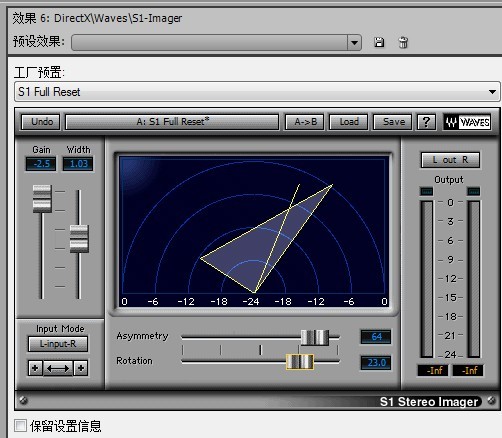Toggle the L-input-R input mode button
This screenshot has height=438, width=502.
point(58,344)
